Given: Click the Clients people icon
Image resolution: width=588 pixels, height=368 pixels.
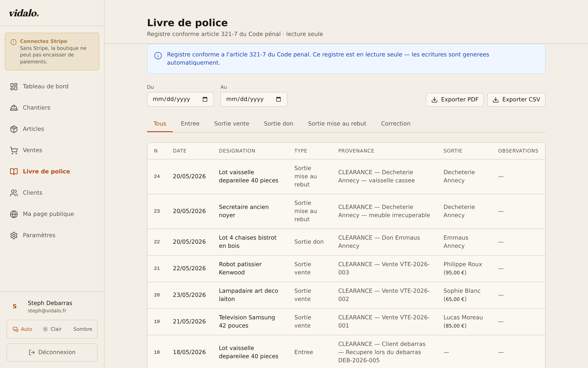Looking at the screenshot, I should pos(14,193).
